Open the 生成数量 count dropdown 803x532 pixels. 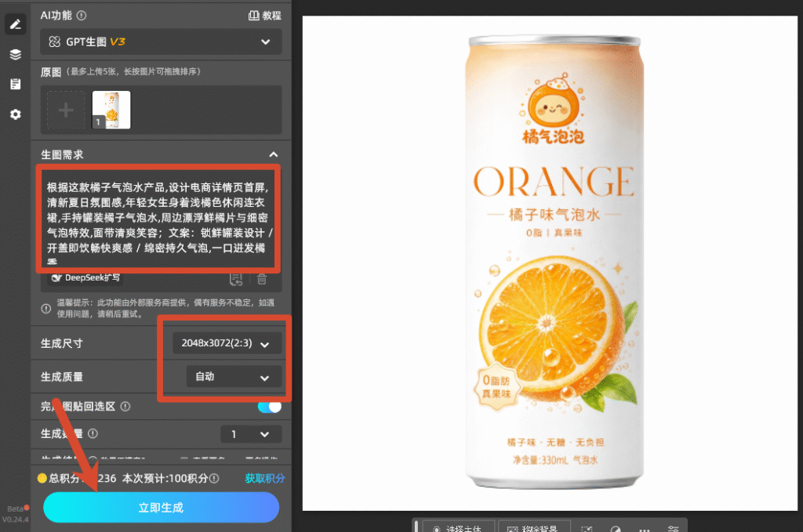(251, 434)
